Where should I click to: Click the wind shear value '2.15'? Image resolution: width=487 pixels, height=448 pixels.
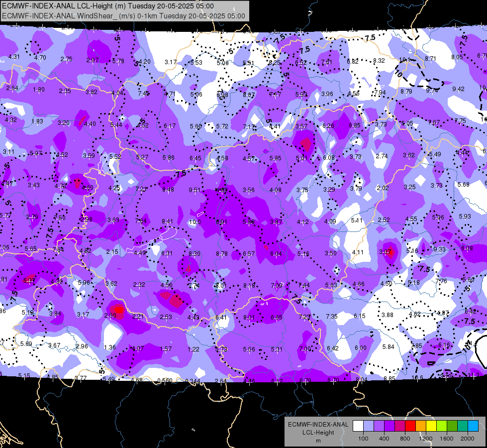point(112,252)
